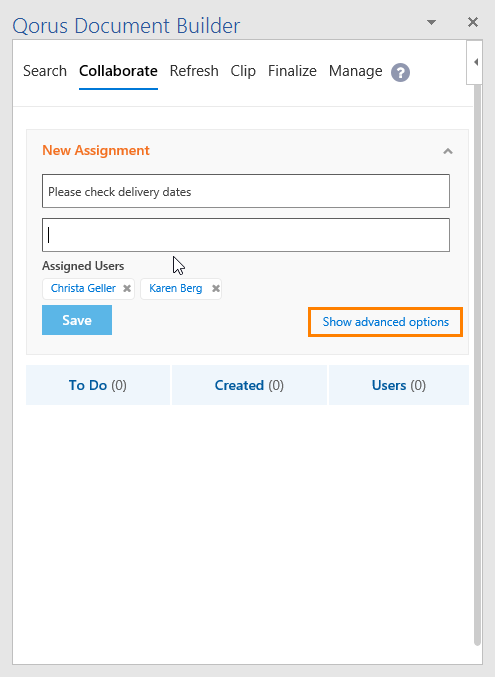This screenshot has width=495, height=677.
Task: Edit the 'Please check delivery dates' field
Action: (x=246, y=191)
